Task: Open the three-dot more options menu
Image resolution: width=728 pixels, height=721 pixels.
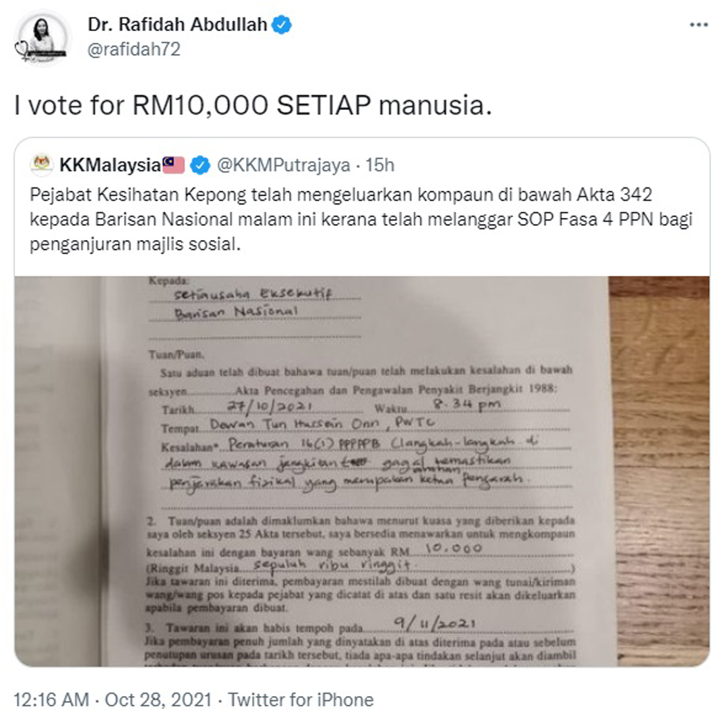Action: [x=699, y=25]
